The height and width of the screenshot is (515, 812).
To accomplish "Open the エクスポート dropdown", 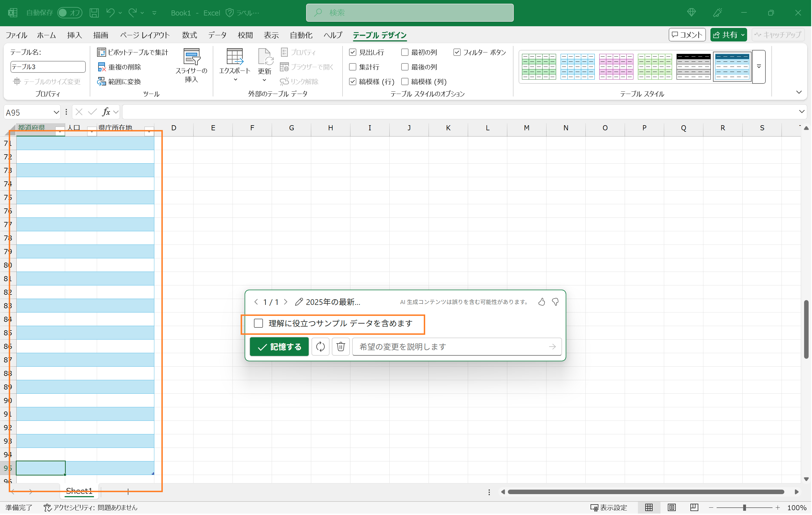I will click(235, 80).
